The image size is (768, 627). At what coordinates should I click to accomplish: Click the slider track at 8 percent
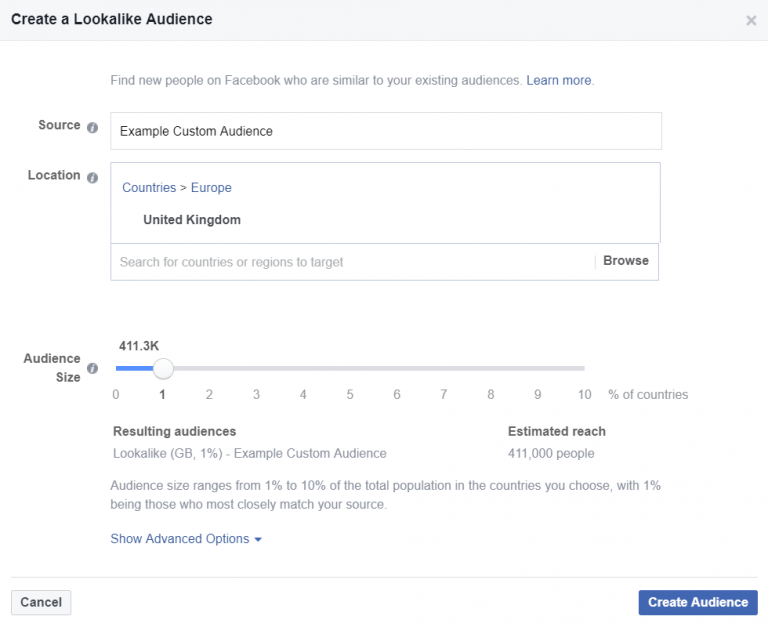(490, 368)
